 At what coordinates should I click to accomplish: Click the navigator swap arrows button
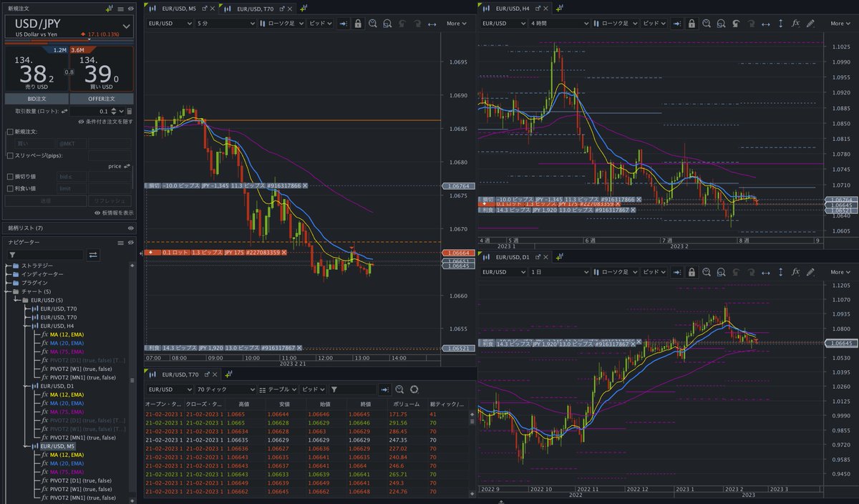click(x=93, y=254)
